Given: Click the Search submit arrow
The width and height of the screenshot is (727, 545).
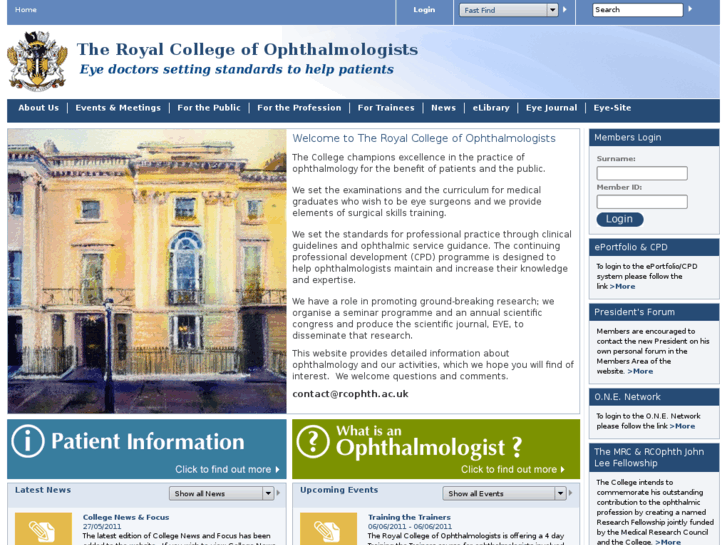Looking at the screenshot, I should click(x=690, y=9).
